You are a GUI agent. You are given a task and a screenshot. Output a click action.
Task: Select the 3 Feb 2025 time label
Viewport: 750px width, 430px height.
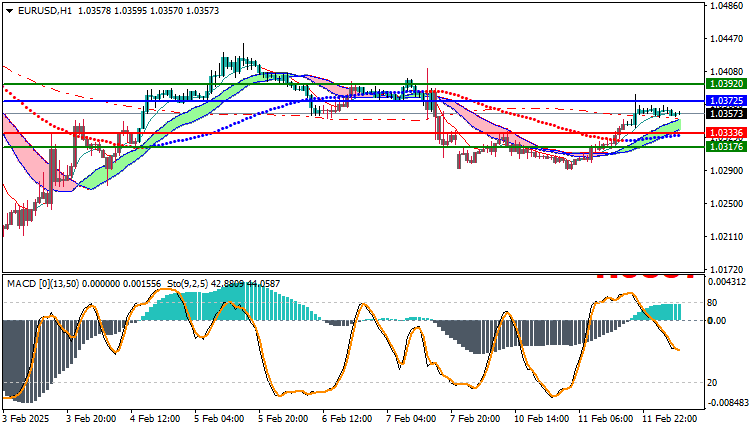point(26,419)
